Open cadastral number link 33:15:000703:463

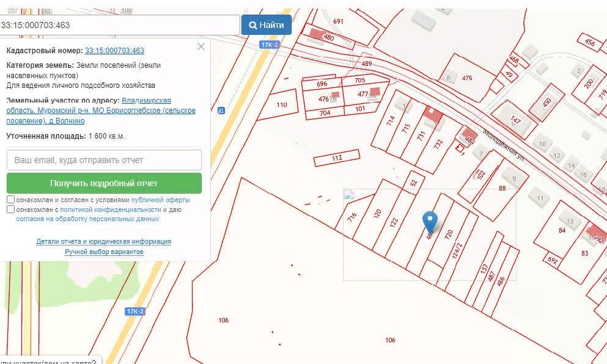pyautogui.click(x=114, y=50)
